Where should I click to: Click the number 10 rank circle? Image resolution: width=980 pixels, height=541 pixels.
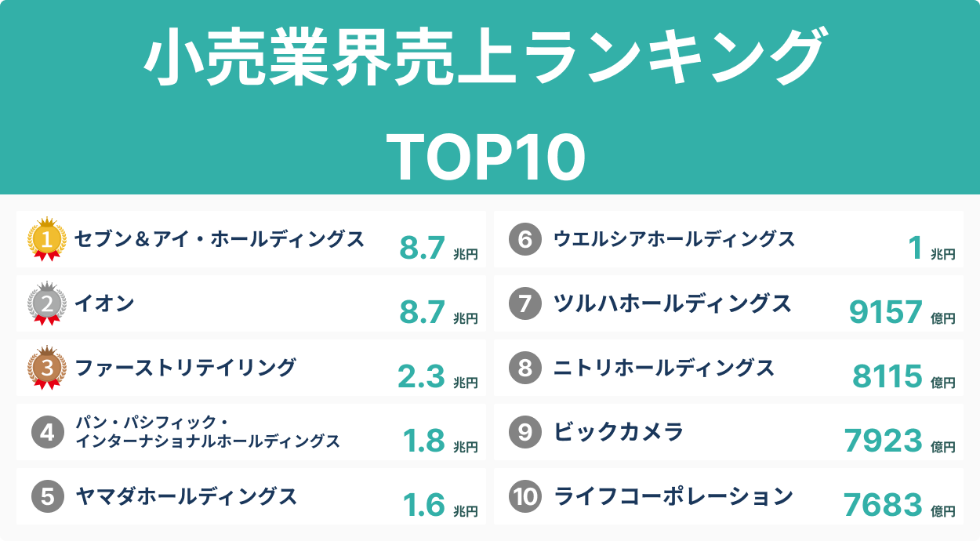tap(525, 496)
